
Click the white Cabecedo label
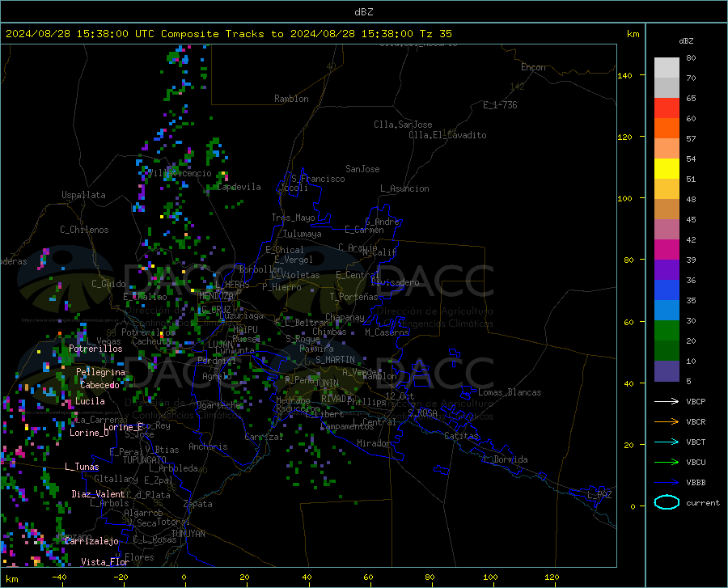point(99,385)
